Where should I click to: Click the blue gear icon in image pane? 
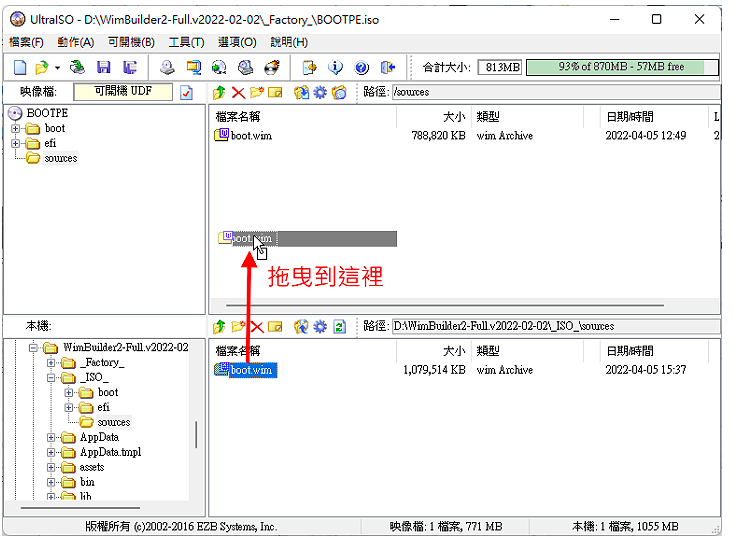[320, 92]
